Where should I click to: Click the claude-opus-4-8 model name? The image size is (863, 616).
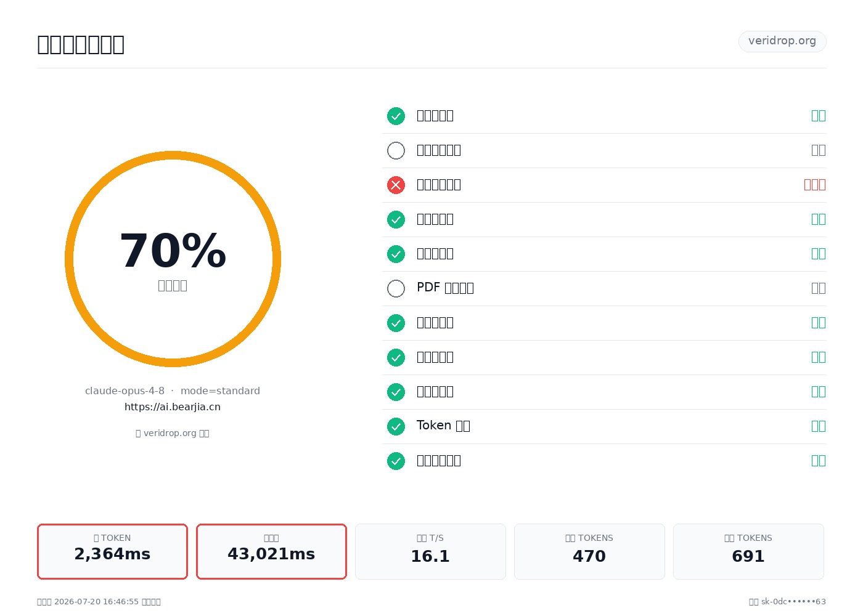click(x=125, y=391)
